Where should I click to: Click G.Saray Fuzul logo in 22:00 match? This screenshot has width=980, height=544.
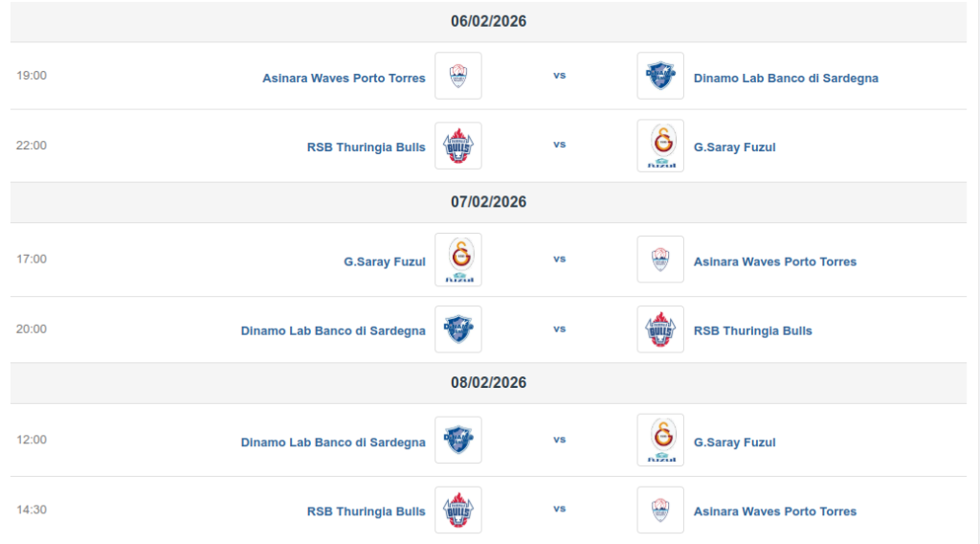pyautogui.click(x=660, y=146)
